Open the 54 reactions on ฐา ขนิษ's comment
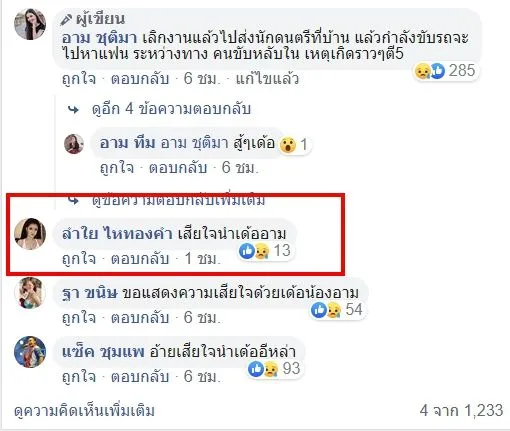510x431 pixels. [337, 310]
